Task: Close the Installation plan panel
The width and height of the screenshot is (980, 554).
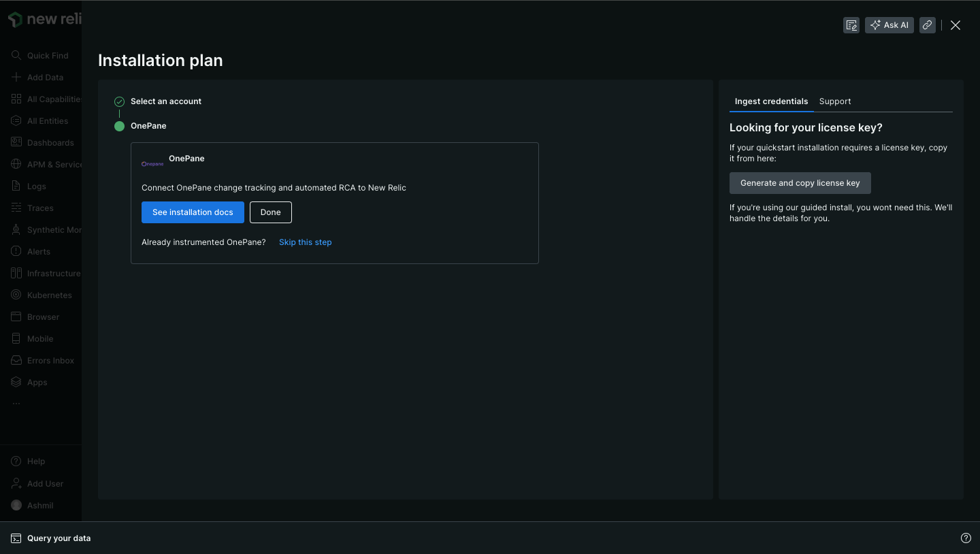Action: pyautogui.click(x=955, y=25)
